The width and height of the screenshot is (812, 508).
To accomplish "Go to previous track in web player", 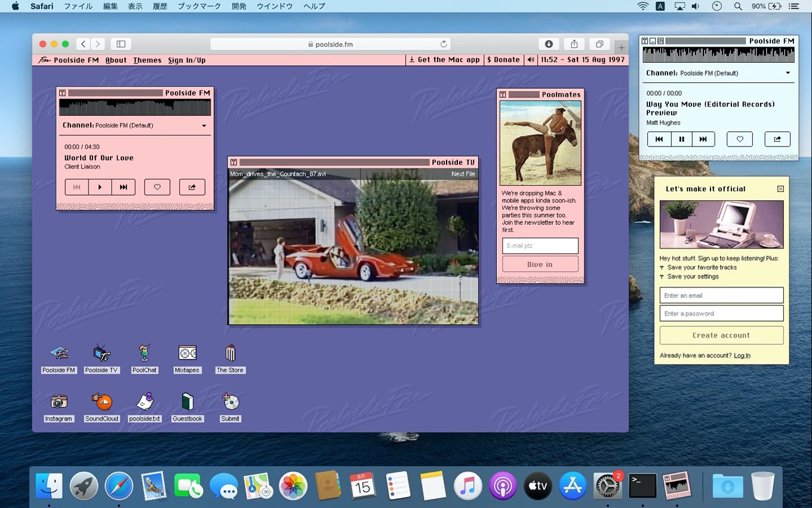I will 76,187.
